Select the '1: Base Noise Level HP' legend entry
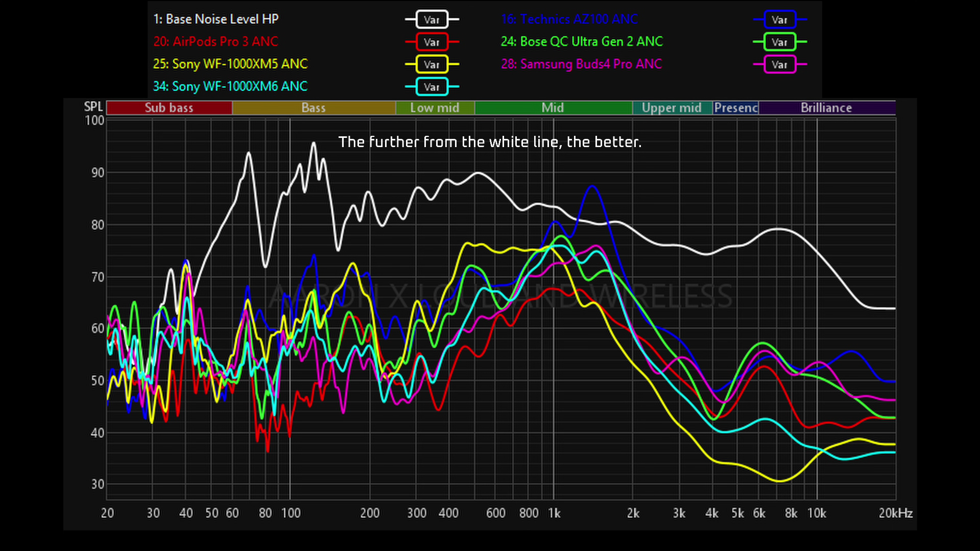The image size is (980, 551). point(216,19)
